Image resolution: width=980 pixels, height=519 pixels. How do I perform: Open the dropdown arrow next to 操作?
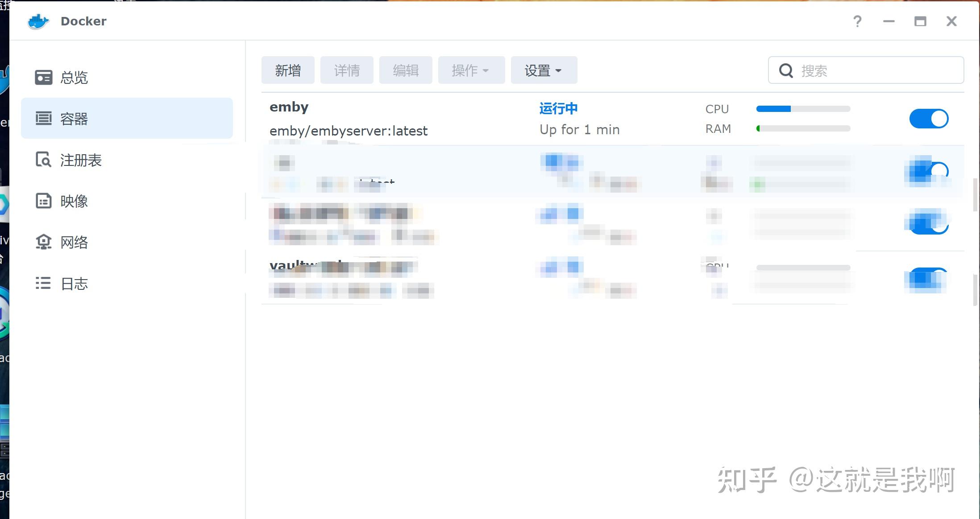click(486, 70)
